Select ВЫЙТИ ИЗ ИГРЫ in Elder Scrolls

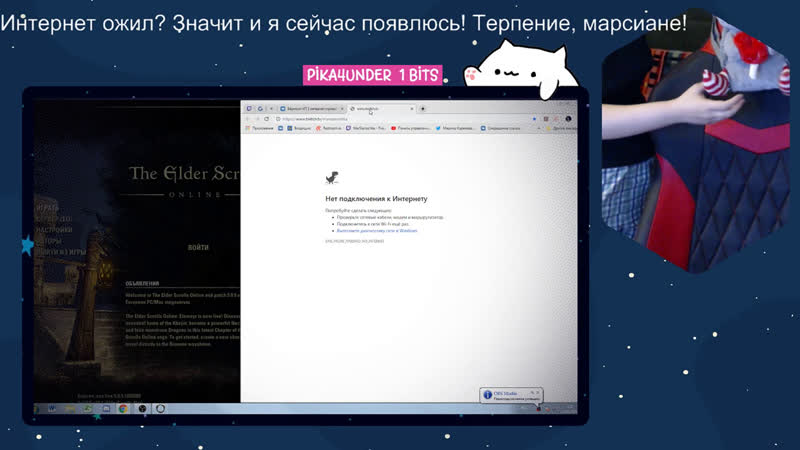(60, 252)
